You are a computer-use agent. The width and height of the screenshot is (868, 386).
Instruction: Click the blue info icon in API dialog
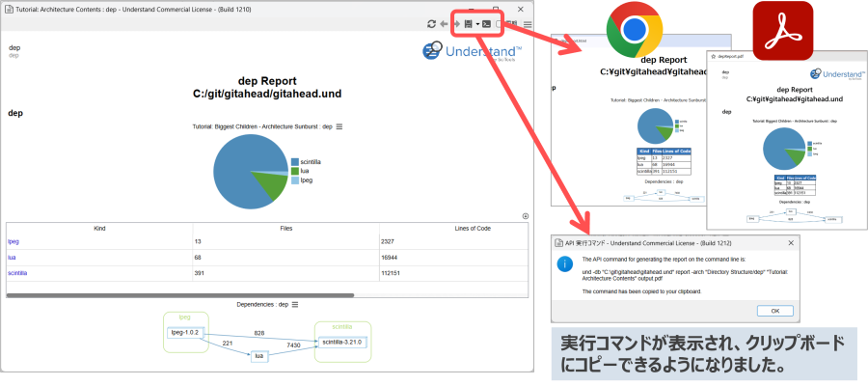click(x=564, y=264)
